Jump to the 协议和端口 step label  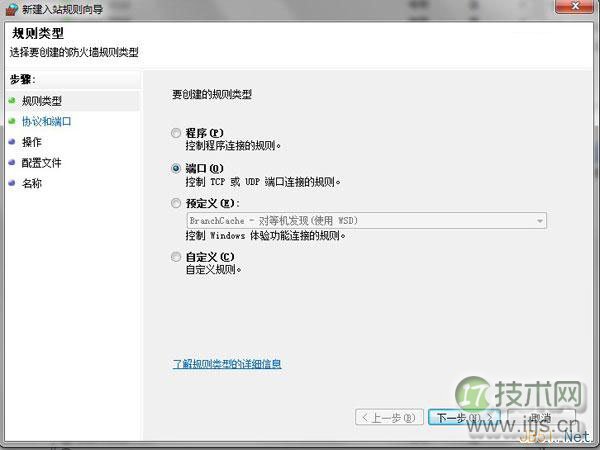[x=46, y=122]
